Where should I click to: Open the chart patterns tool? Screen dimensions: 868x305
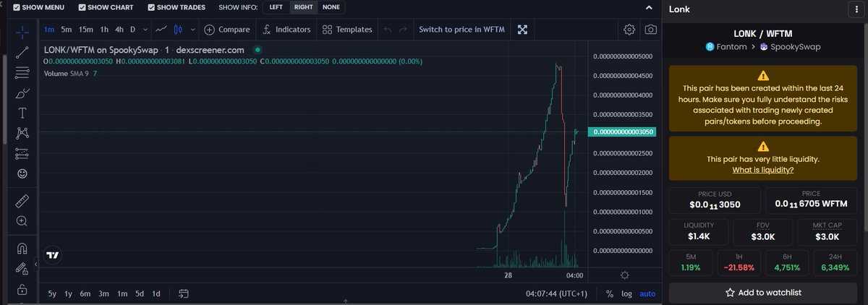[22, 133]
